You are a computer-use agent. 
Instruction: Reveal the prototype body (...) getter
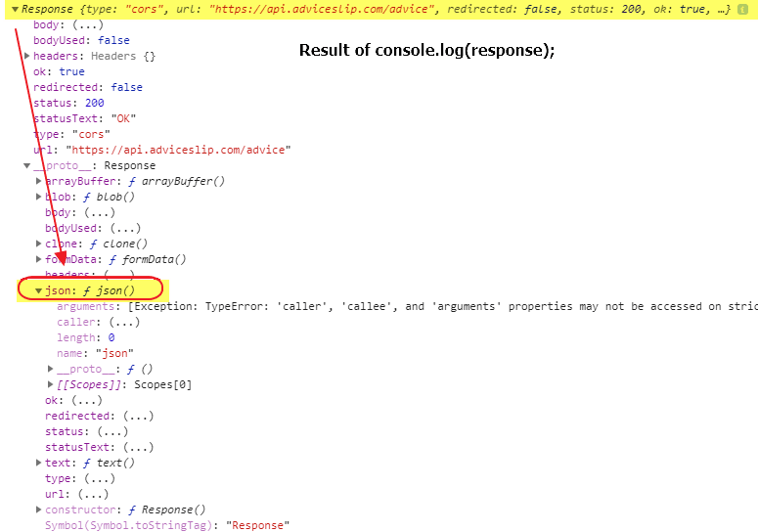click(100, 212)
